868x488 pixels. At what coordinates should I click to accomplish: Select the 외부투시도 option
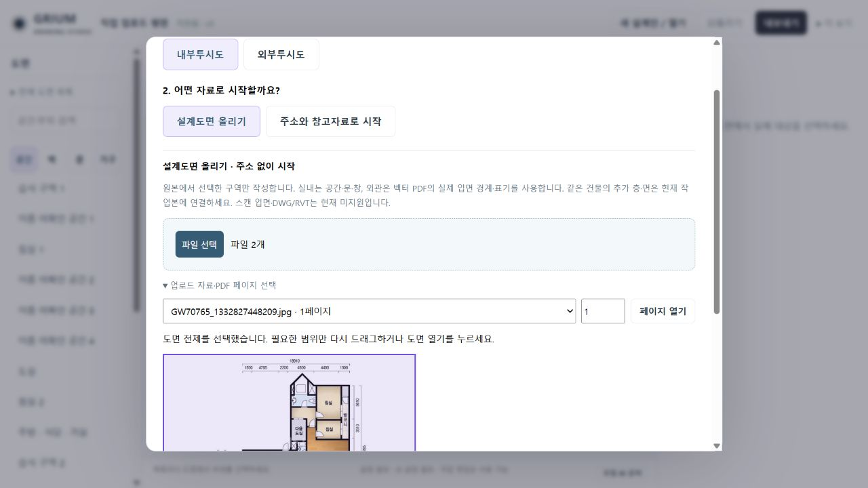tap(281, 54)
